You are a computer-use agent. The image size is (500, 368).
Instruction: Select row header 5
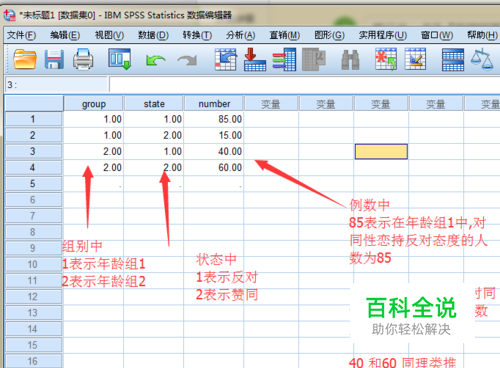[33, 184]
